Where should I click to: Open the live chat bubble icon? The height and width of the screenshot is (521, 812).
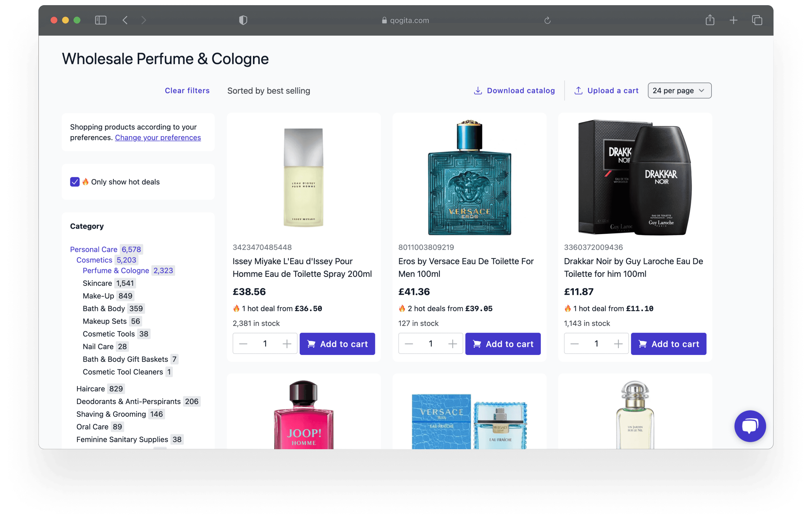(x=750, y=426)
